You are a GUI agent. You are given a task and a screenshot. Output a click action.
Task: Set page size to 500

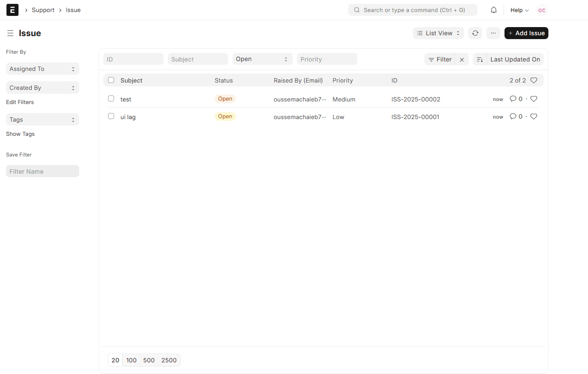[x=149, y=360]
